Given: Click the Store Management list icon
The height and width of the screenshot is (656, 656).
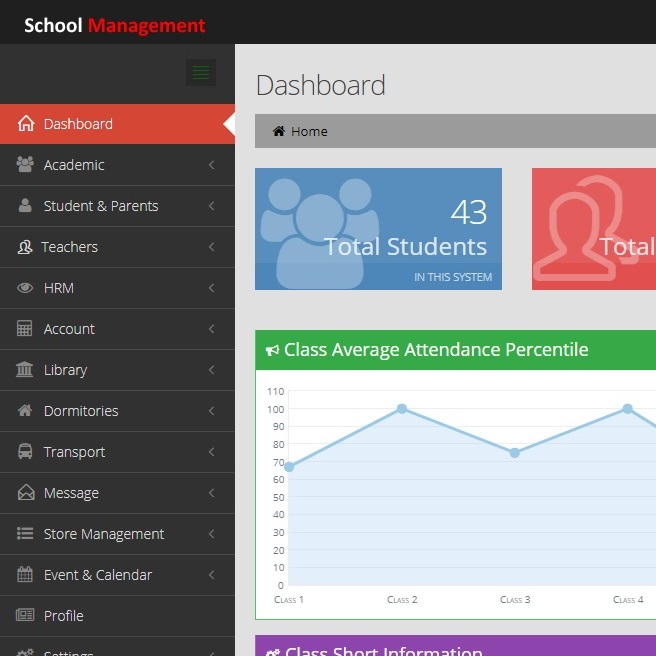Looking at the screenshot, I should click(x=25, y=533).
